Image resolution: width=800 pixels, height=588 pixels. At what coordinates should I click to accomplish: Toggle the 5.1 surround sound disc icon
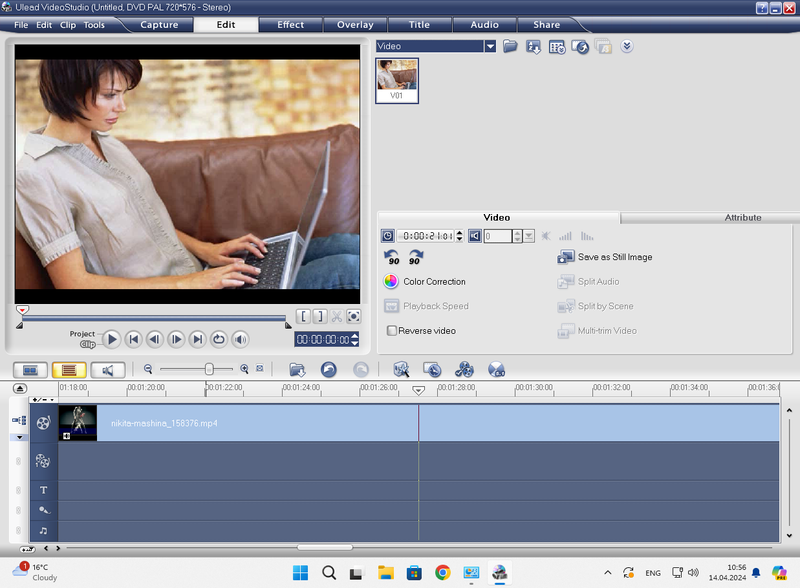tap(496, 370)
